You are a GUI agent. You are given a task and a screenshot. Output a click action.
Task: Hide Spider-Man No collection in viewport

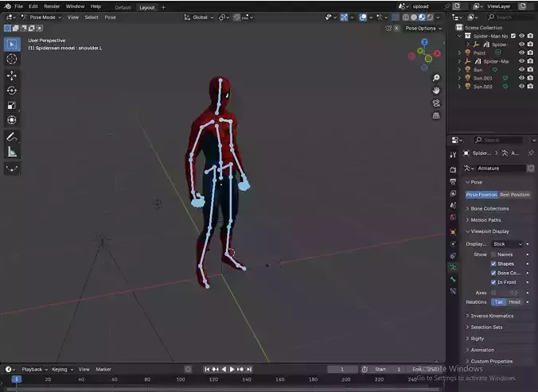coord(521,36)
